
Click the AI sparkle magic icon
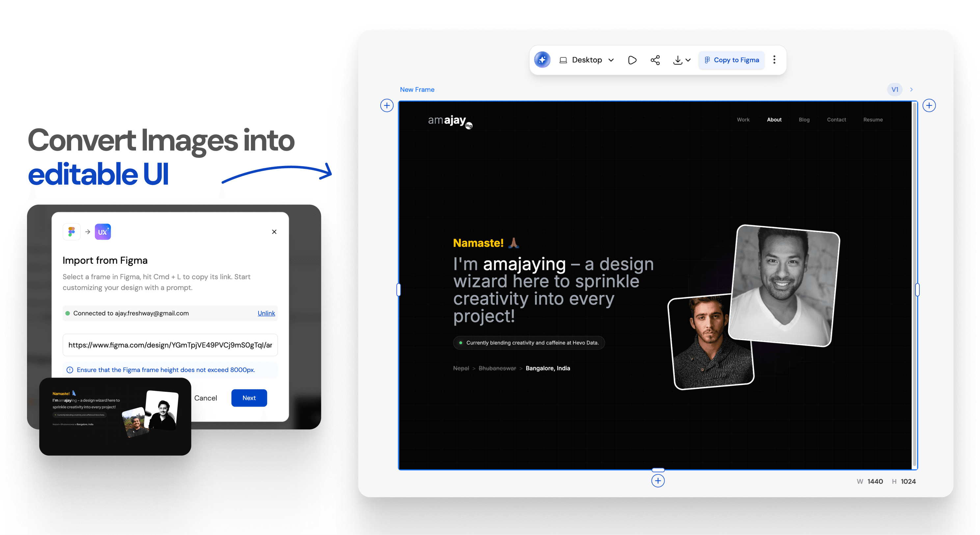[x=542, y=60]
